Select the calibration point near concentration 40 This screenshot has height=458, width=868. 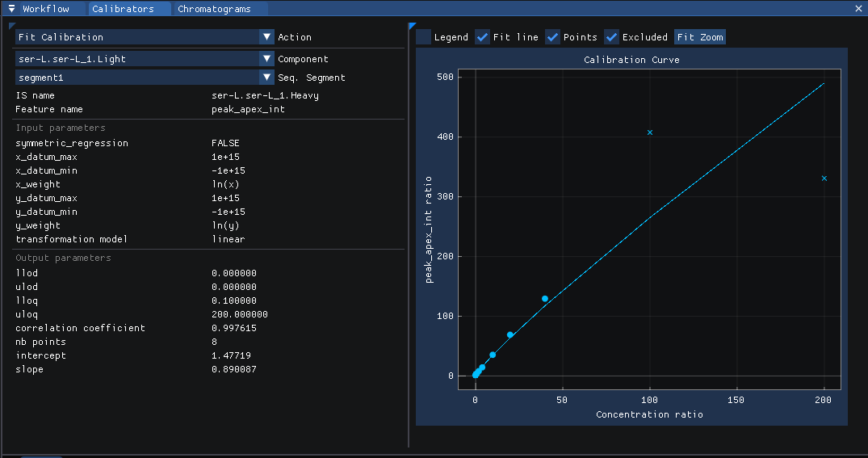click(x=545, y=299)
